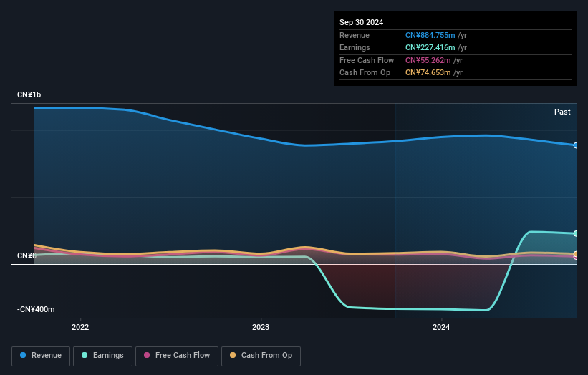Toggle the Free Cash Flow legend button
The height and width of the screenshot is (375, 588).
(177, 356)
